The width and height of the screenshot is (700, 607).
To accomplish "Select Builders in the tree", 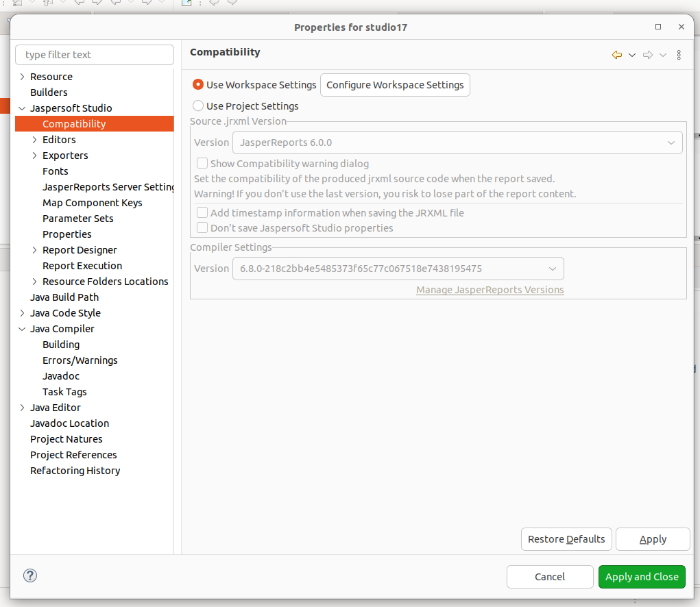I will pyautogui.click(x=49, y=92).
